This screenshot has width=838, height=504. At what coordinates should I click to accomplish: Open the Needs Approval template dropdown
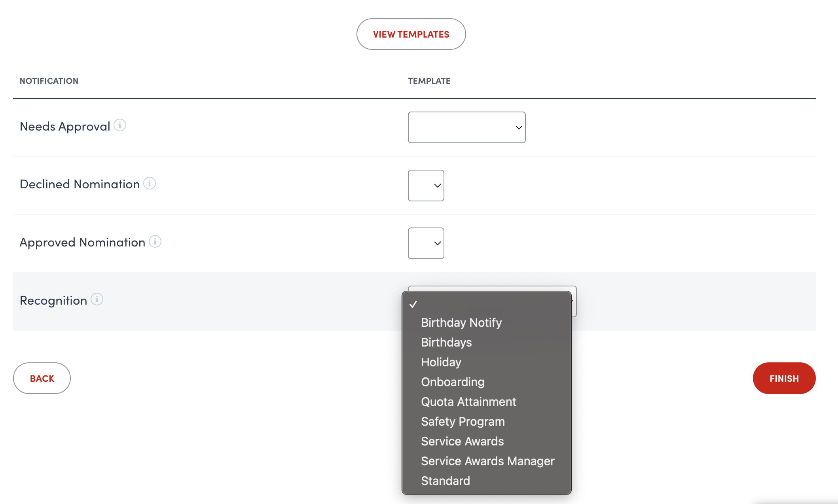point(466,127)
